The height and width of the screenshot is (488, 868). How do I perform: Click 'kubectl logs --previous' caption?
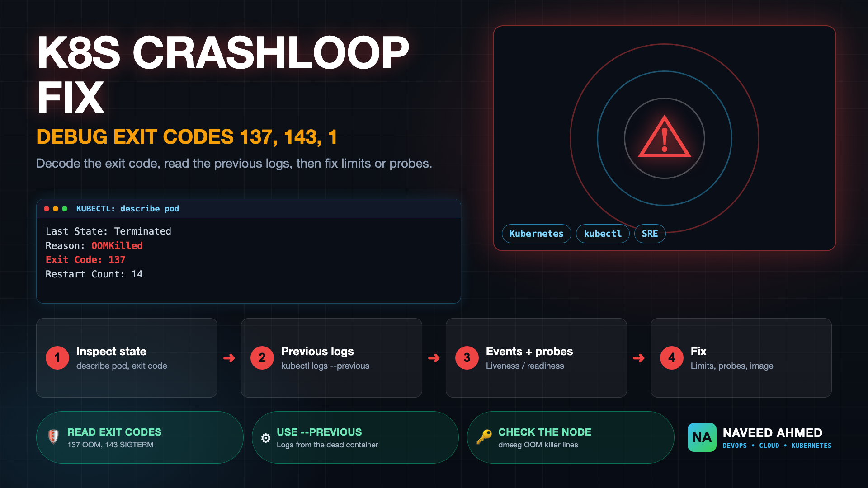point(325,366)
